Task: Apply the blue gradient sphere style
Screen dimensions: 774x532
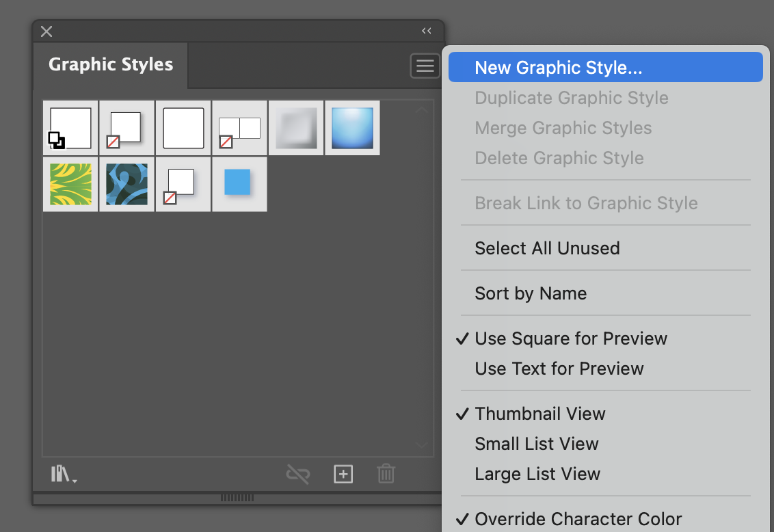Action: click(x=352, y=127)
